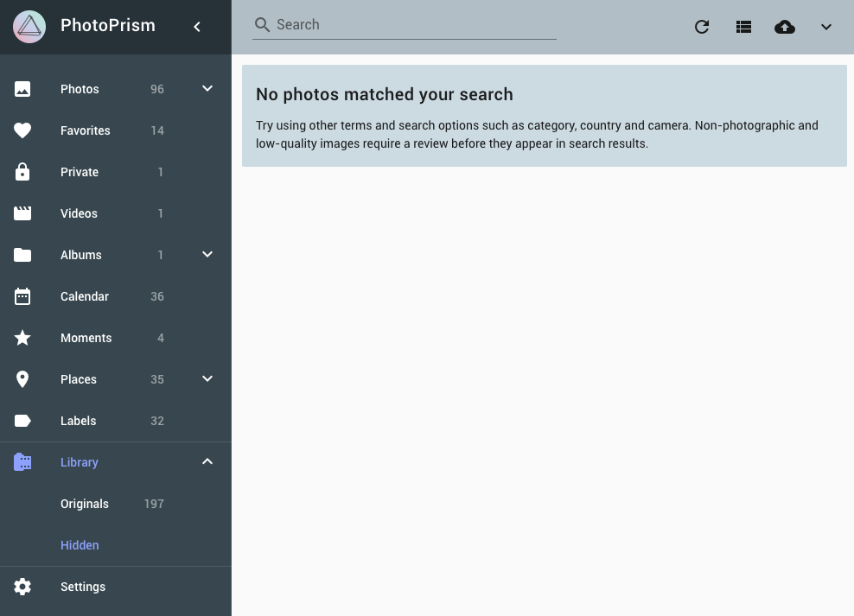Go to Originals under Library
This screenshot has width=854, height=616.
click(x=84, y=504)
